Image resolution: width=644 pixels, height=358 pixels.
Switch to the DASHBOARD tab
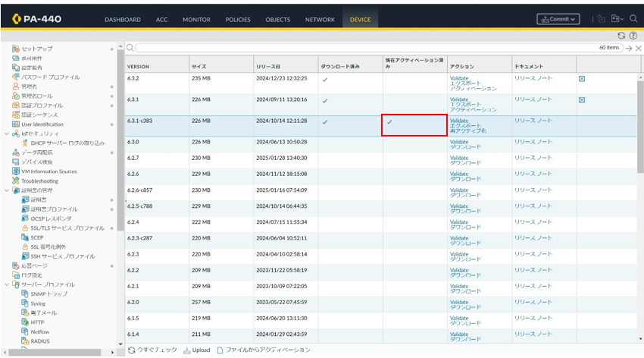(x=123, y=20)
